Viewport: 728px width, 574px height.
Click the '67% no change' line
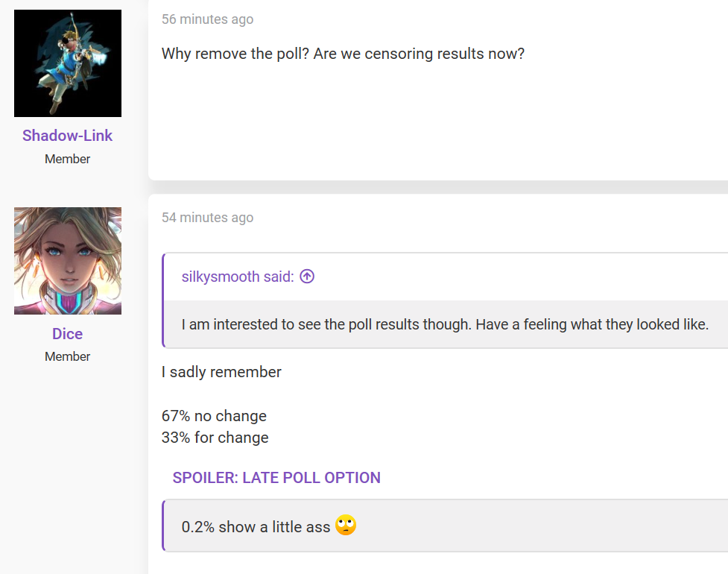click(x=214, y=416)
